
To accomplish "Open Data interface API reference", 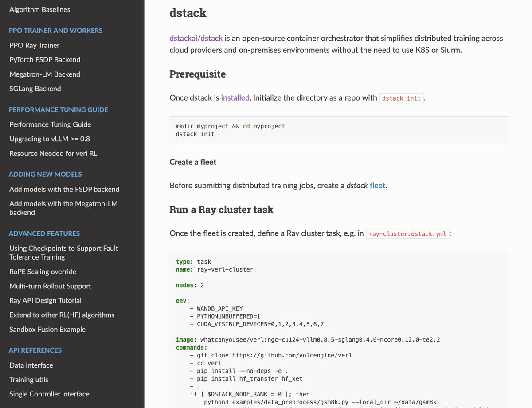I will coord(31,365).
